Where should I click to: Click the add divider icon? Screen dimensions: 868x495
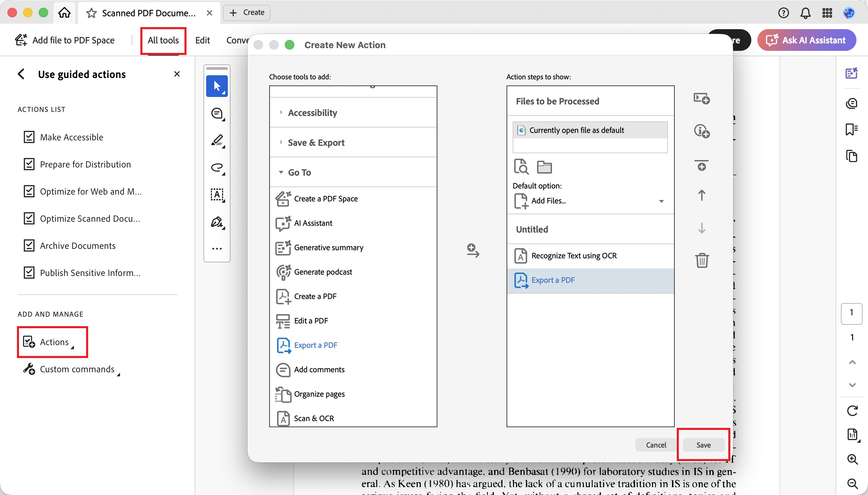point(702,165)
